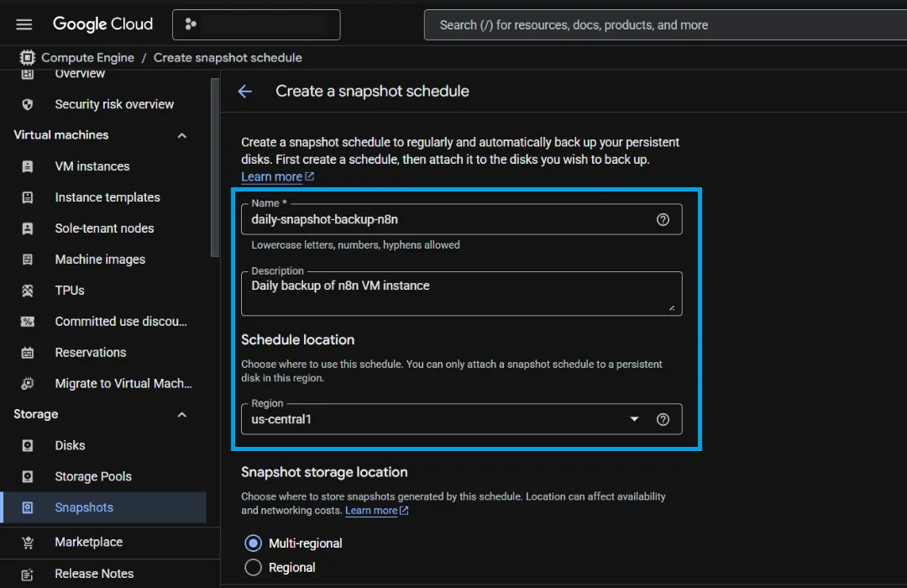Open Disks page in sidebar
The height and width of the screenshot is (588, 907).
70,446
